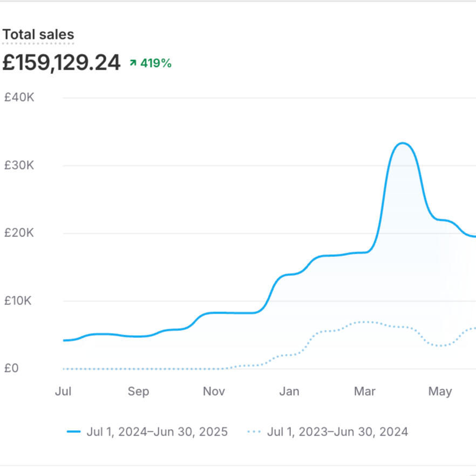Click the May label on the x-axis
This screenshot has width=476, height=476.
(440, 391)
